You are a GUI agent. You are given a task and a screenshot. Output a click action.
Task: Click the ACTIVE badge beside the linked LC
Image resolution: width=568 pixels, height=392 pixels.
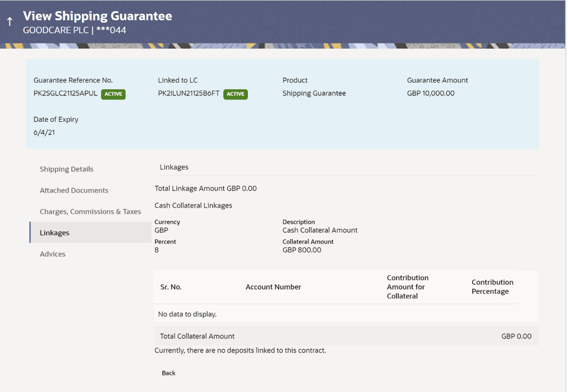click(235, 94)
